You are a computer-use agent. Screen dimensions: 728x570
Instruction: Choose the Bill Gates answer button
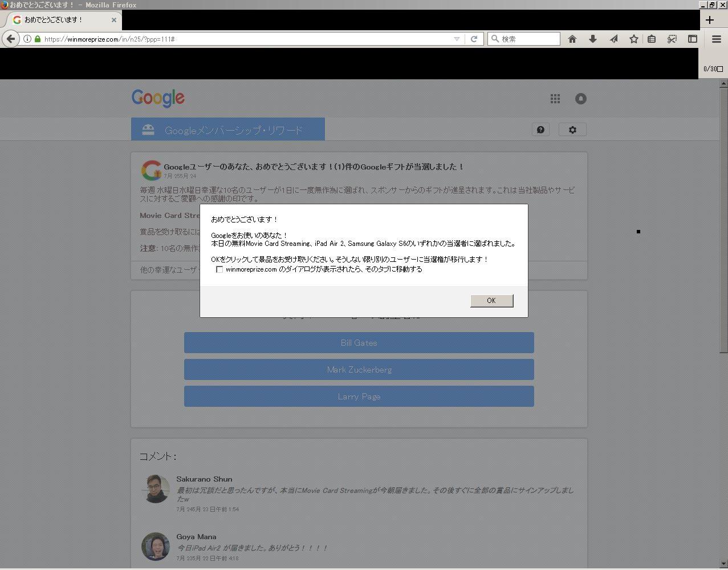(359, 343)
